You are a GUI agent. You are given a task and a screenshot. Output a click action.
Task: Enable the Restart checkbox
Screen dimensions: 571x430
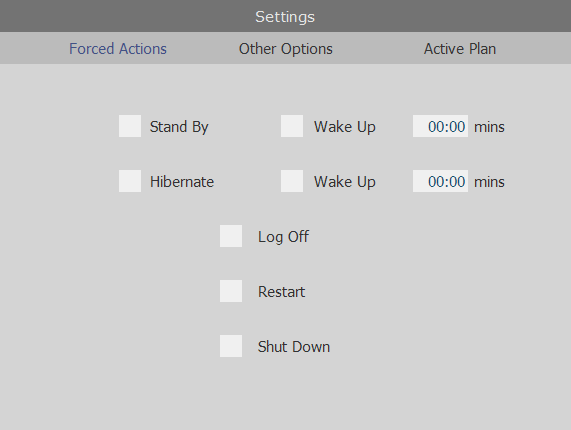click(x=231, y=291)
